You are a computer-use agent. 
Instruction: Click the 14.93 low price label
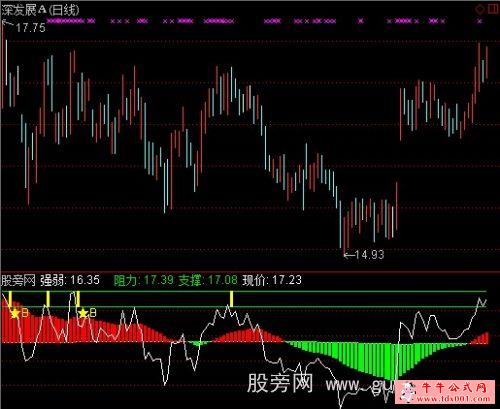[x=370, y=255]
